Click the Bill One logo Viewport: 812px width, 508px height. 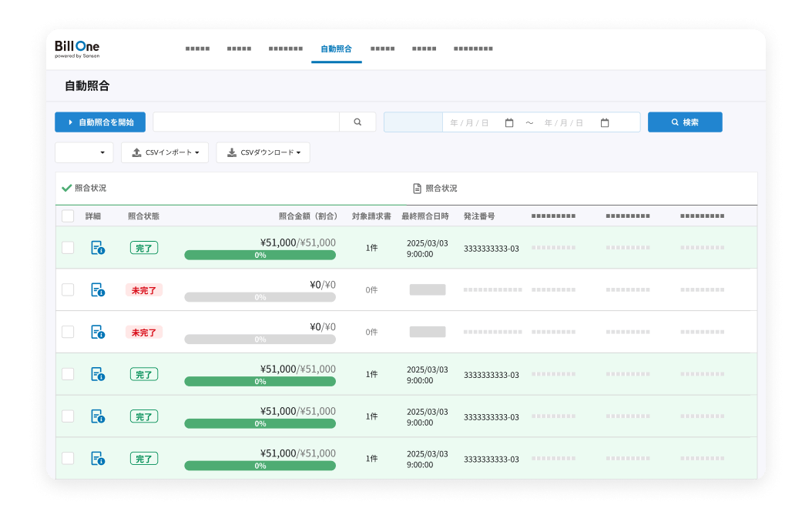tap(77, 48)
